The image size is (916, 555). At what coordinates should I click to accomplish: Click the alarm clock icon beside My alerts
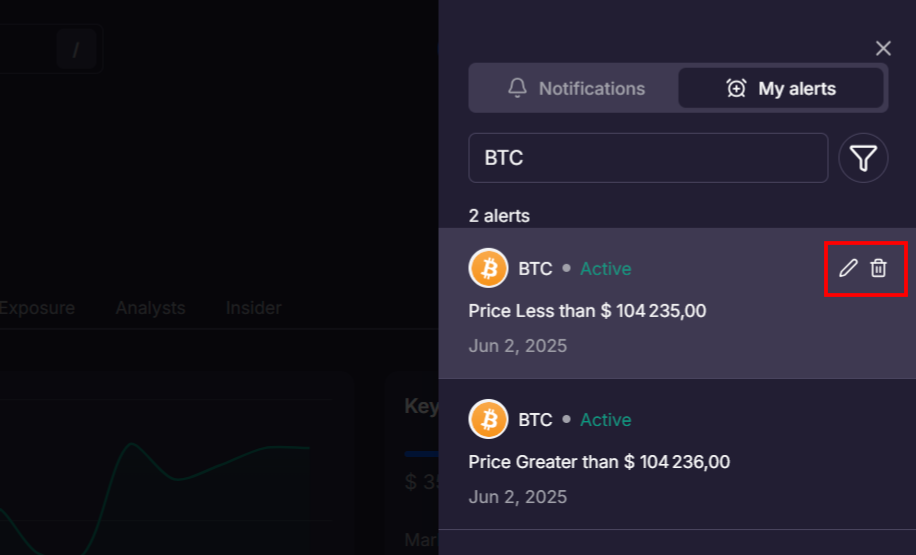[736, 88]
